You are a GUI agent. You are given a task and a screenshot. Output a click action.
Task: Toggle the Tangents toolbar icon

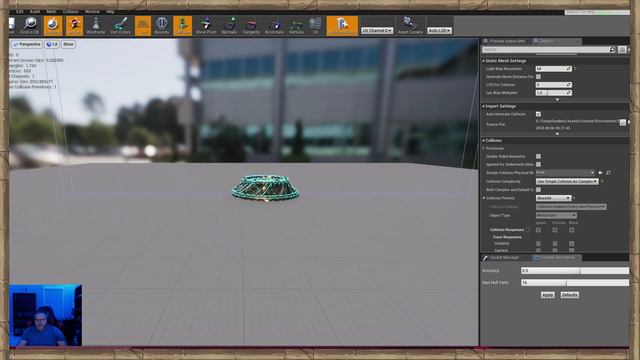251,25
